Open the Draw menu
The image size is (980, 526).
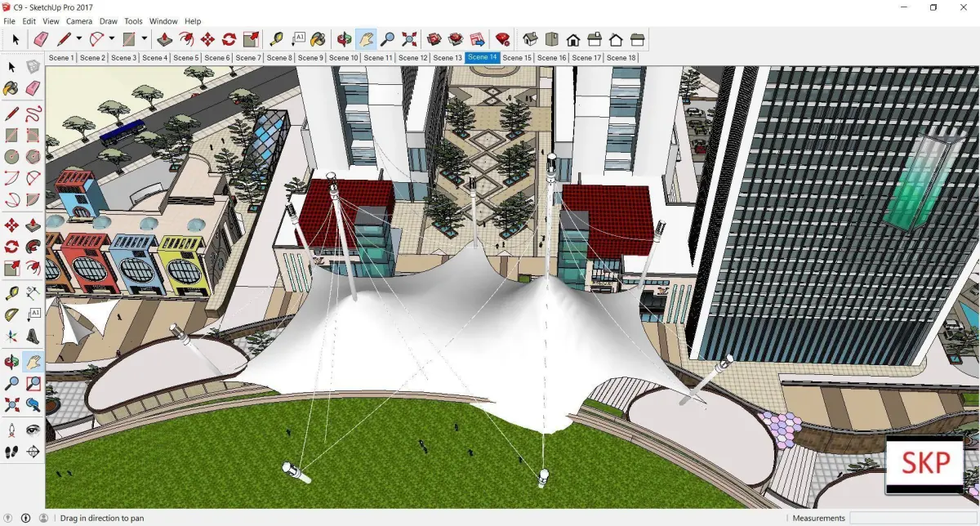(x=109, y=20)
